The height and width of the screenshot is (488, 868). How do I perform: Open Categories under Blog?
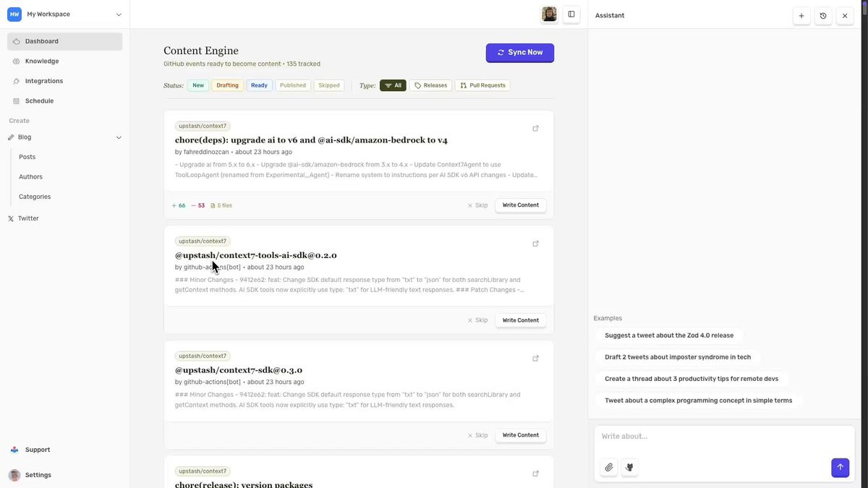click(35, 197)
